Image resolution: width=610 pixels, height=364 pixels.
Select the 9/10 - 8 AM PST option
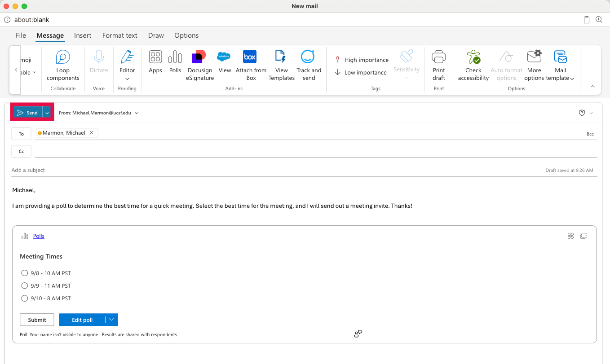[x=25, y=298]
